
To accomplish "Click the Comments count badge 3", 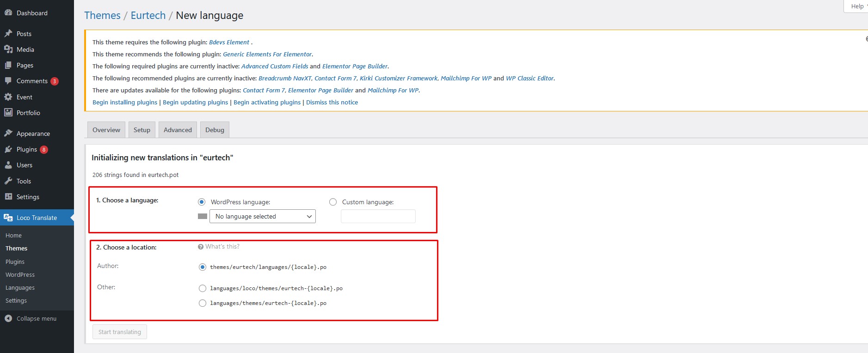I will coord(55,81).
